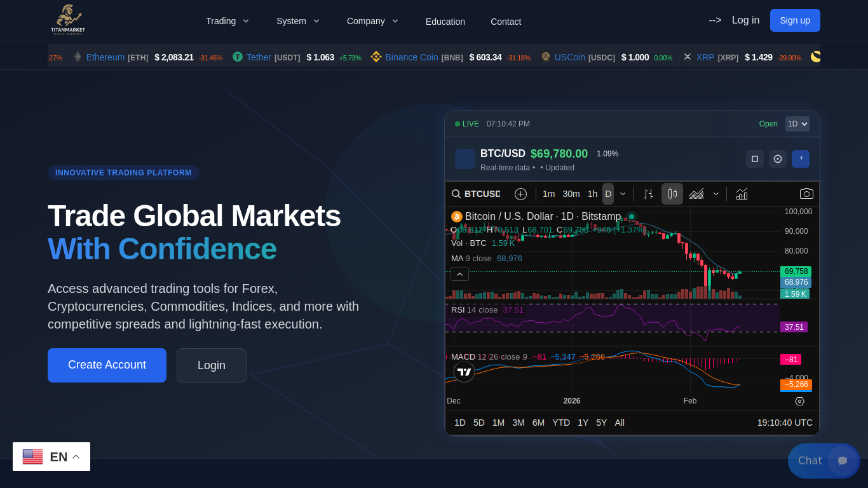868x488 pixels.
Task: Open the BTCUSD symbol search
Action: point(476,194)
